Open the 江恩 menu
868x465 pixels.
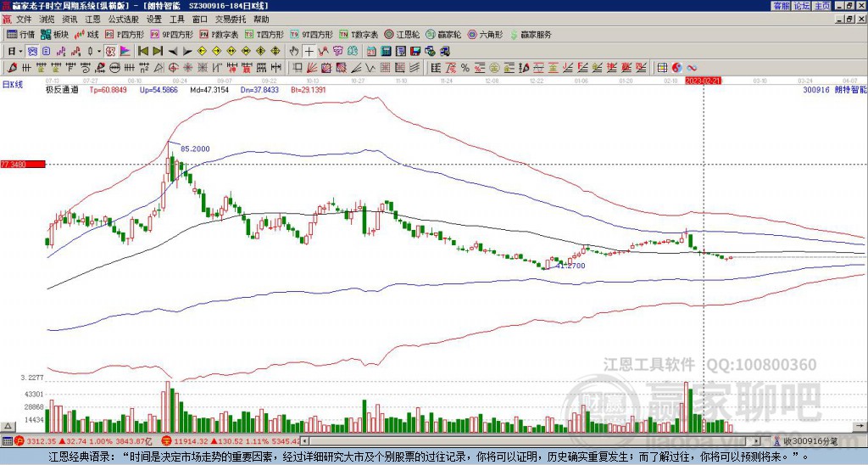click(93, 20)
